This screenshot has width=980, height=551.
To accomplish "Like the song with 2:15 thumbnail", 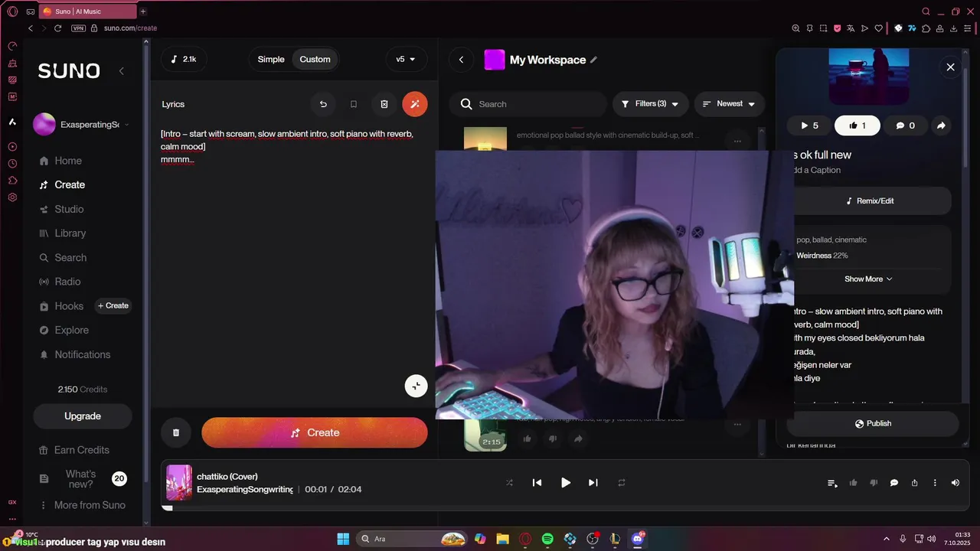I will pyautogui.click(x=527, y=439).
